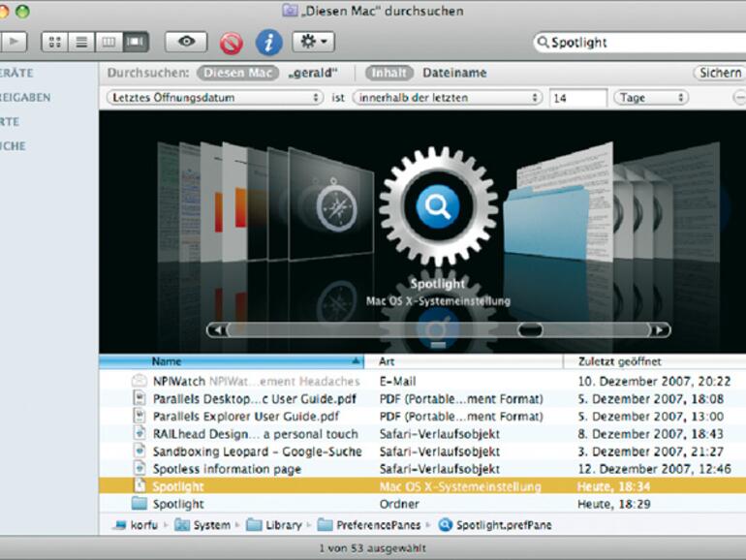Image resolution: width=746 pixels, height=560 pixels.
Task: Switch to list view
Action: pyautogui.click(x=81, y=42)
